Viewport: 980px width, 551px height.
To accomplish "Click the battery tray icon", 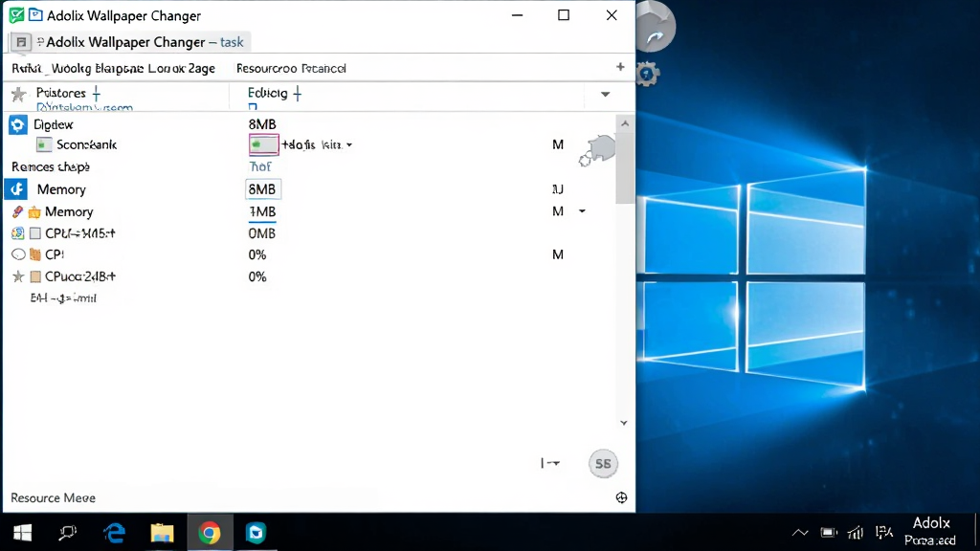I will coord(829,532).
